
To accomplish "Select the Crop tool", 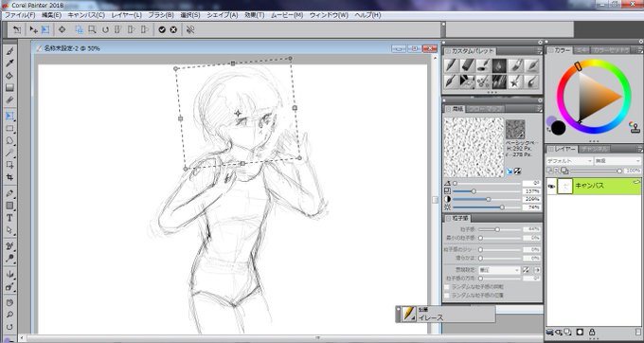I will click(x=9, y=177).
